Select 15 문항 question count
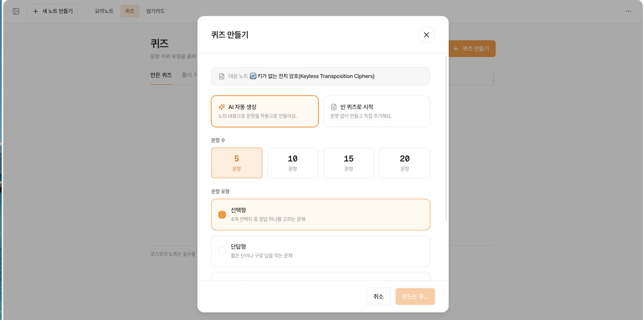This screenshot has width=644, height=320. [x=349, y=163]
